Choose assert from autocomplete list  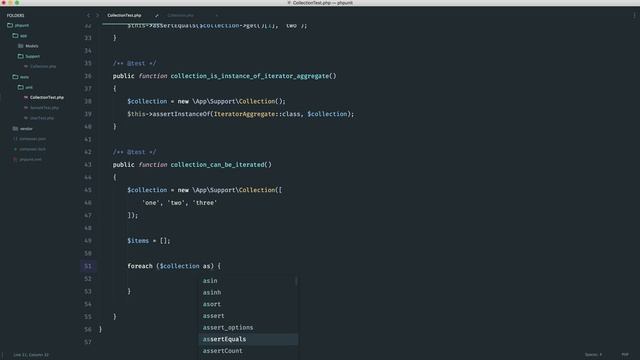click(248, 316)
